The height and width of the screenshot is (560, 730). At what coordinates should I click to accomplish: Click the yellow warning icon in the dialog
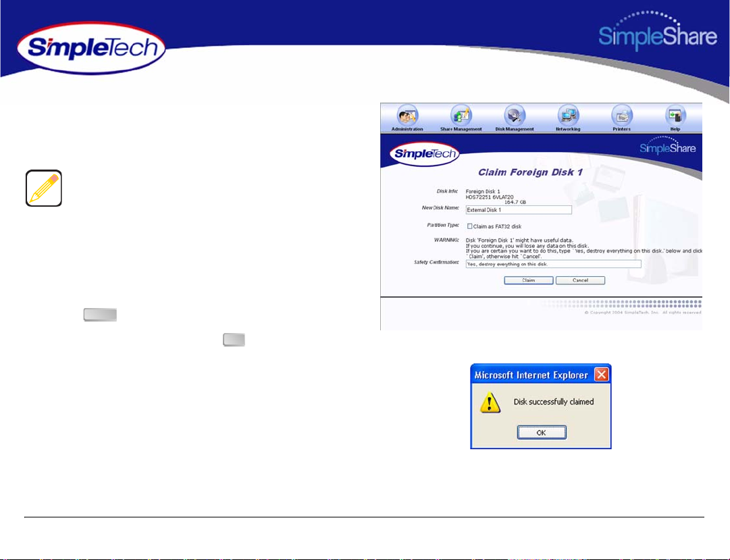[490, 403]
